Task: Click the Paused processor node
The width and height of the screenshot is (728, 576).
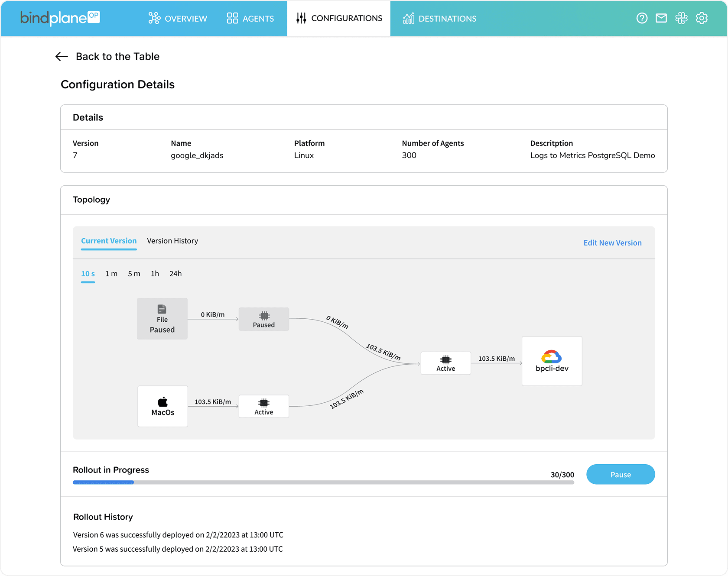Action: click(264, 319)
